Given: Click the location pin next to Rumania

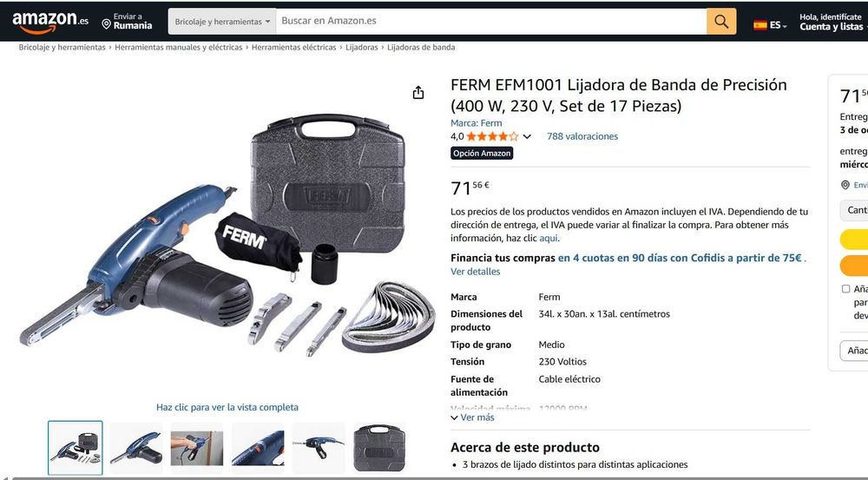Looking at the screenshot, I should [106, 23].
